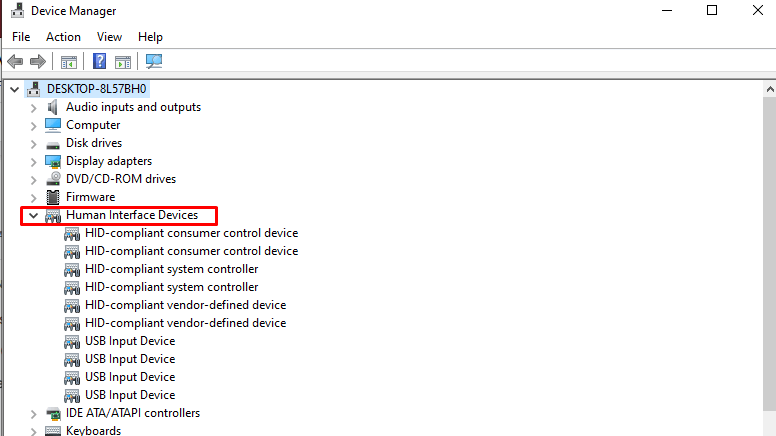Image resolution: width=776 pixels, height=436 pixels.
Task: Open the blue Help question-mark icon
Action: [x=100, y=62]
